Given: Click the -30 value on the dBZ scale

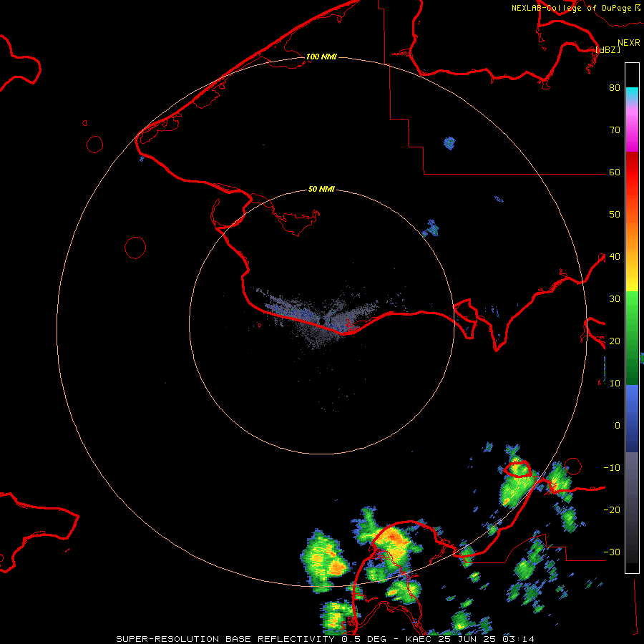Looking at the screenshot, I should pos(612,552).
